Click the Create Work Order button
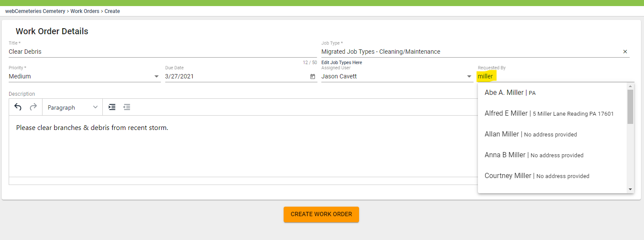Viewport: 644px width, 240px height. click(x=321, y=214)
